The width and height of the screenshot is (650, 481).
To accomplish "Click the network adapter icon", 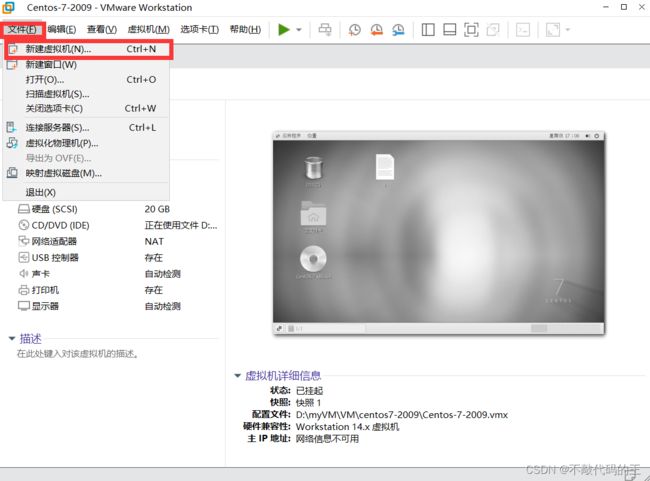I will pyautogui.click(x=24, y=241).
